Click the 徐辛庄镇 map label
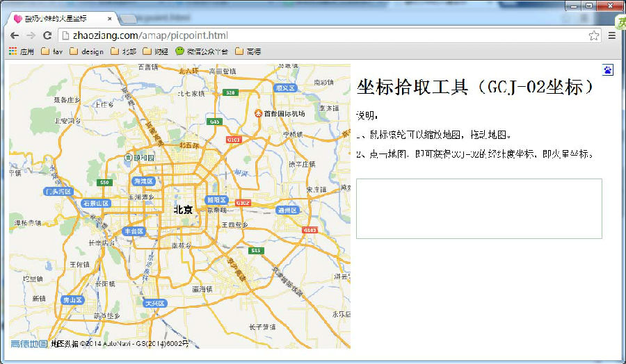 point(303,164)
